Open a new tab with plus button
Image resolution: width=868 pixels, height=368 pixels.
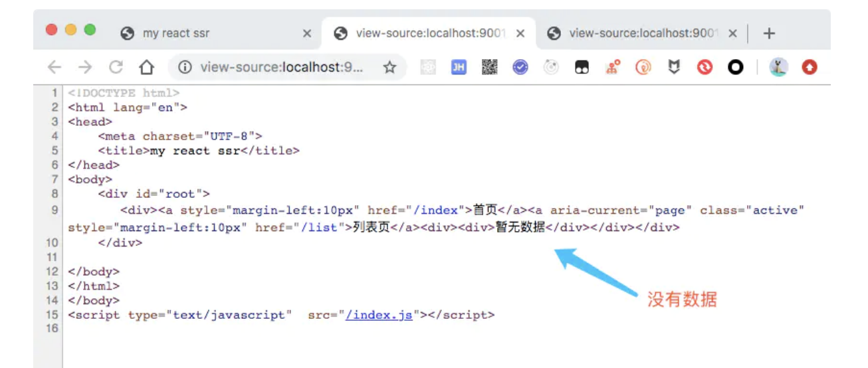point(769,33)
